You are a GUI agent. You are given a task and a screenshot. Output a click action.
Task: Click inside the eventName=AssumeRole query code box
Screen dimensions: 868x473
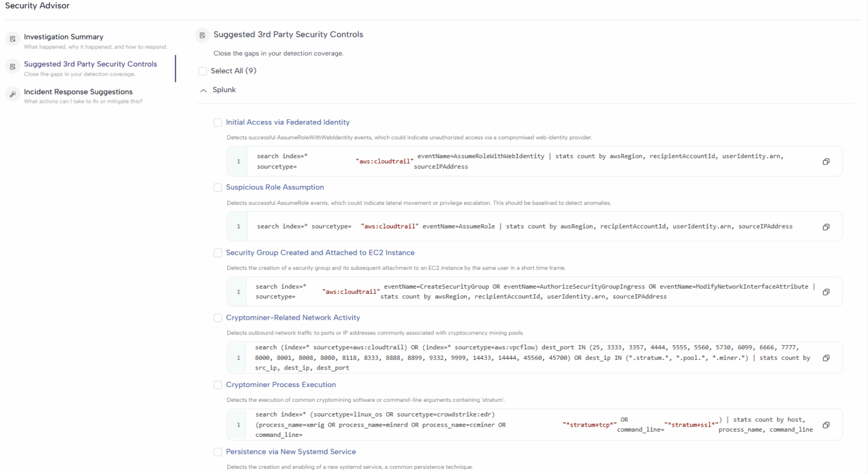coord(535,227)
